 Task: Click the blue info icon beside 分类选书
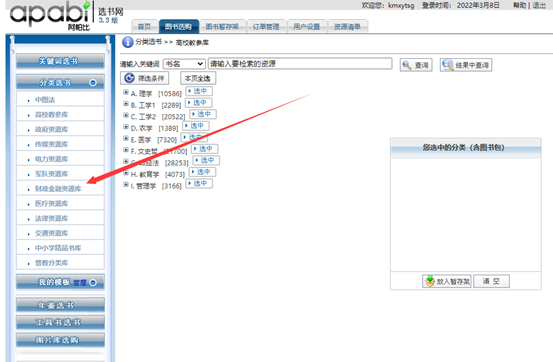coord(127,42)
